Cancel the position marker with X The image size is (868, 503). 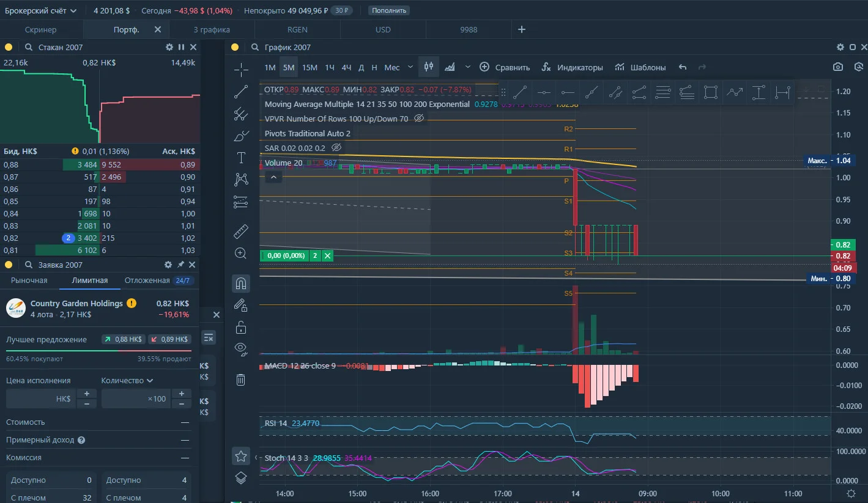[x=328, y=255]
